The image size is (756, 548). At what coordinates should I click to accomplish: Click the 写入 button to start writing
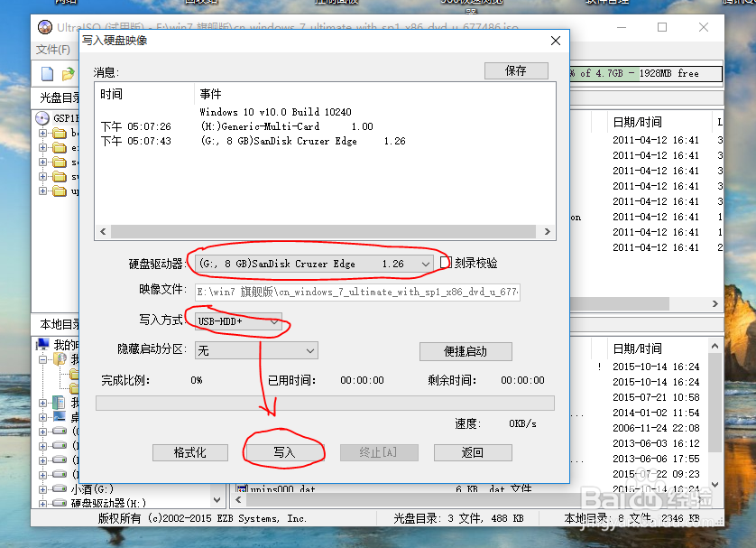pos(284,451)
